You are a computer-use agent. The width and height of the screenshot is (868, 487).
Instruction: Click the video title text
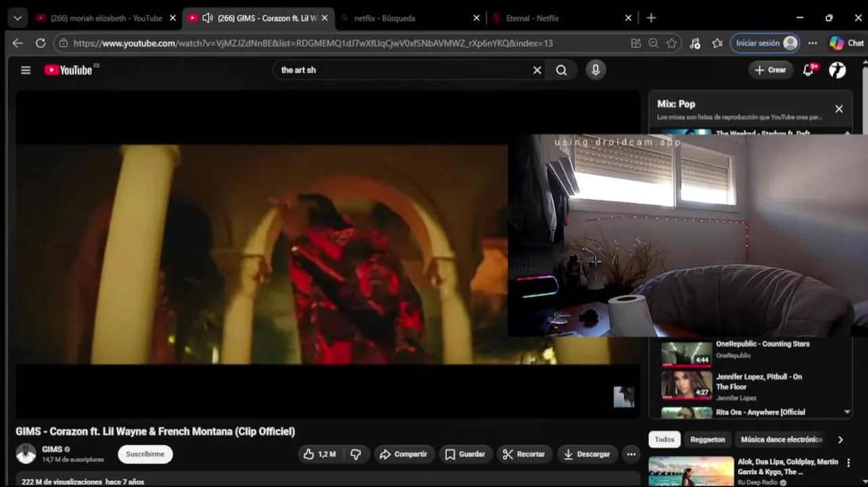click(x=155, y=432)
